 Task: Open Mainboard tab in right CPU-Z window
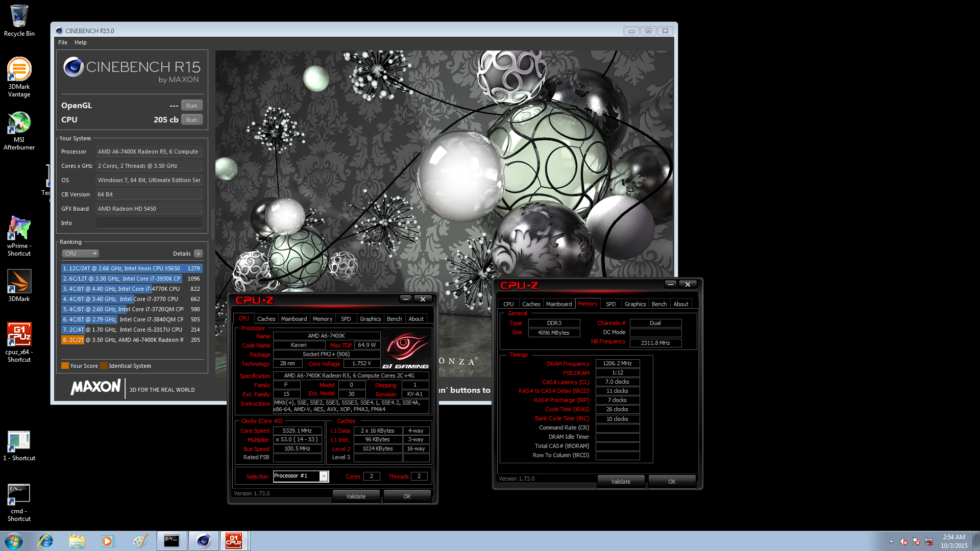(559, 304)
